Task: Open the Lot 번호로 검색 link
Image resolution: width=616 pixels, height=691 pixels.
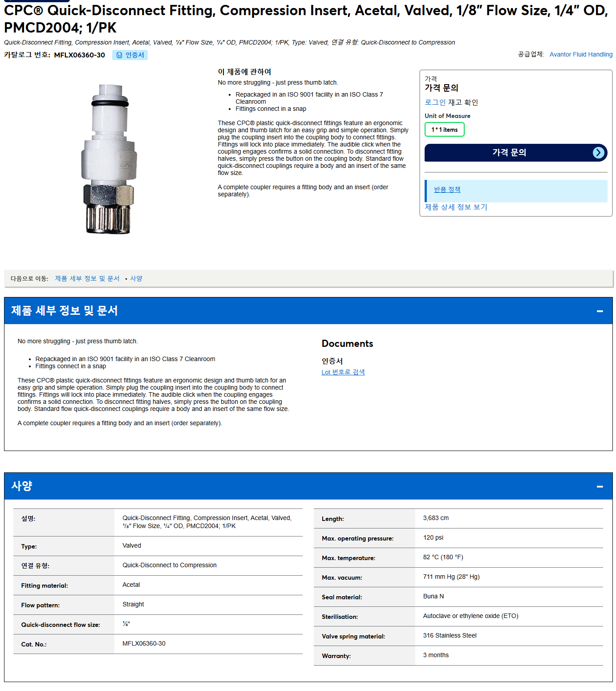Action: click(x=343, y=372)
